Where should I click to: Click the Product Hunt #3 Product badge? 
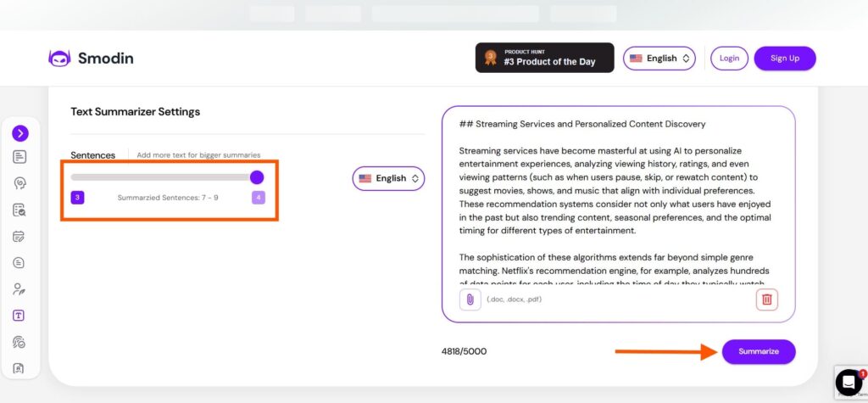coord(545,58)
